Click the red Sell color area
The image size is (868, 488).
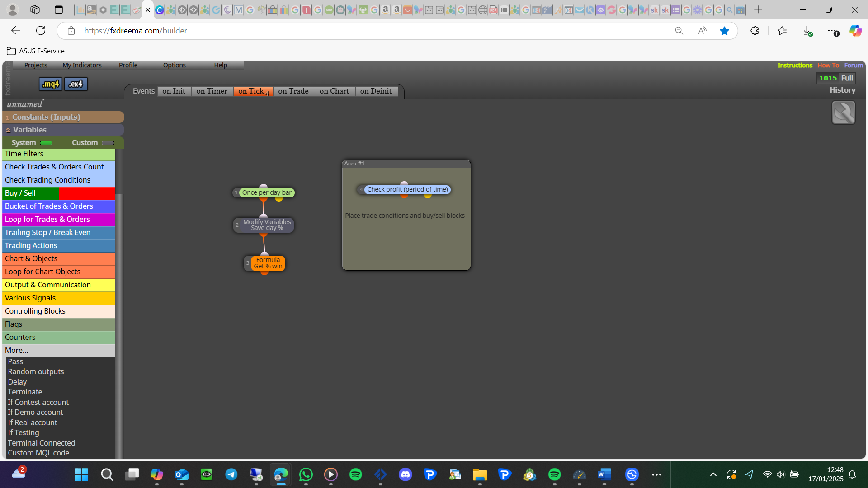(x=87, y=193)
